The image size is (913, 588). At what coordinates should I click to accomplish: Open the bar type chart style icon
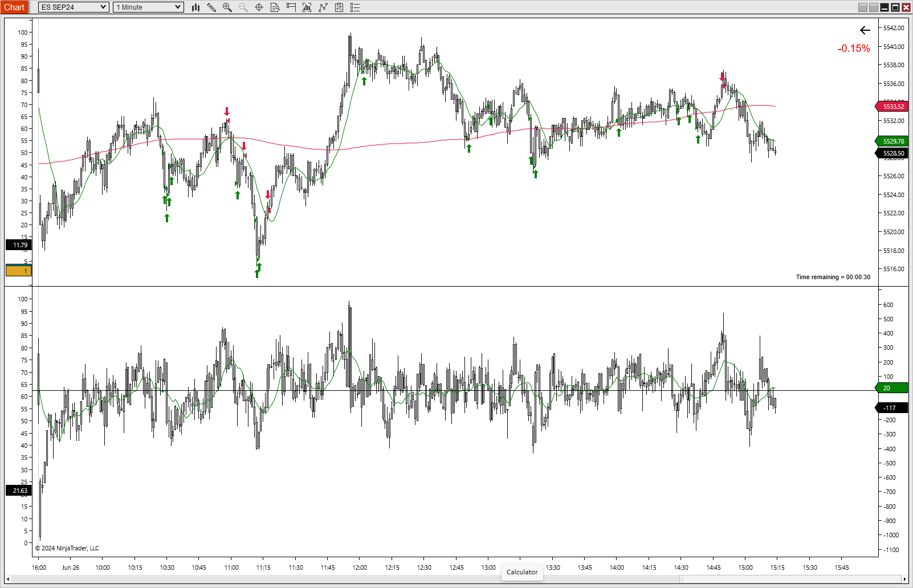[x=195, y=7]
